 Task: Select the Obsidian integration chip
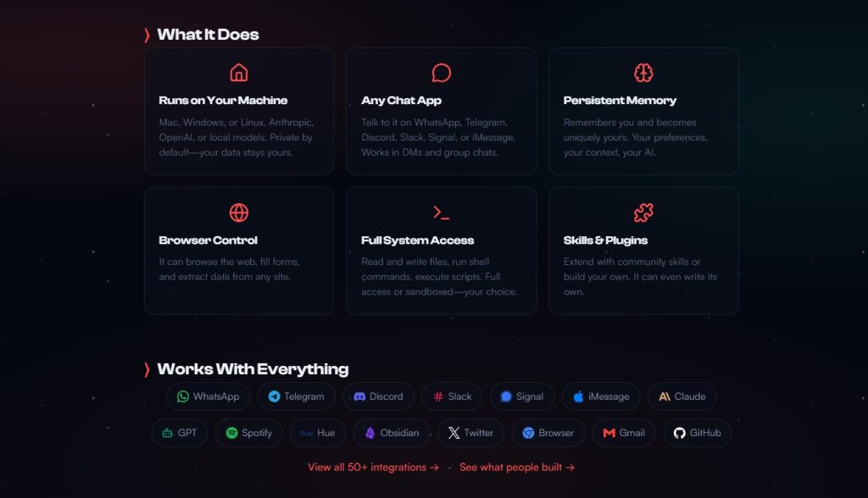point(392,433)
